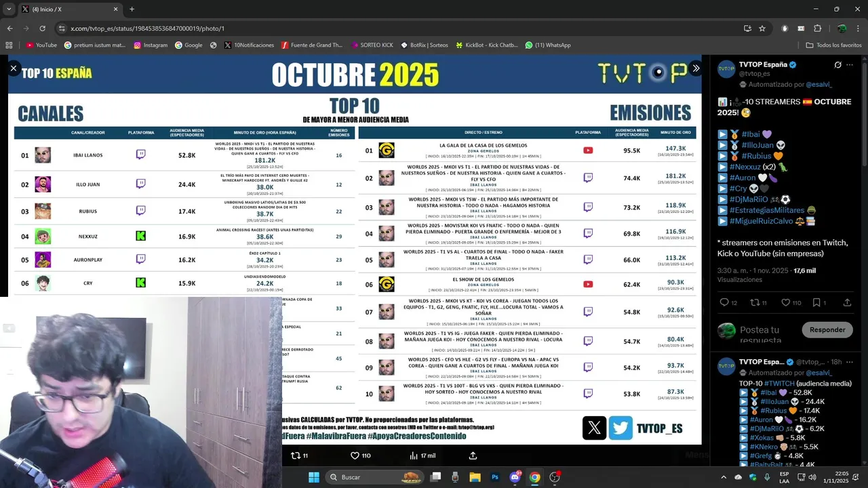Open OBS Studio from the taskbar
This screenshot has height=488, width=868.
[555, 477]
